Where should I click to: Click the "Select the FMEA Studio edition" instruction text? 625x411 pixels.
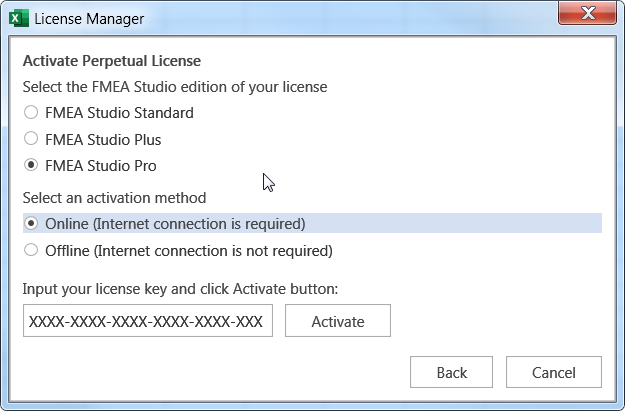175,87
